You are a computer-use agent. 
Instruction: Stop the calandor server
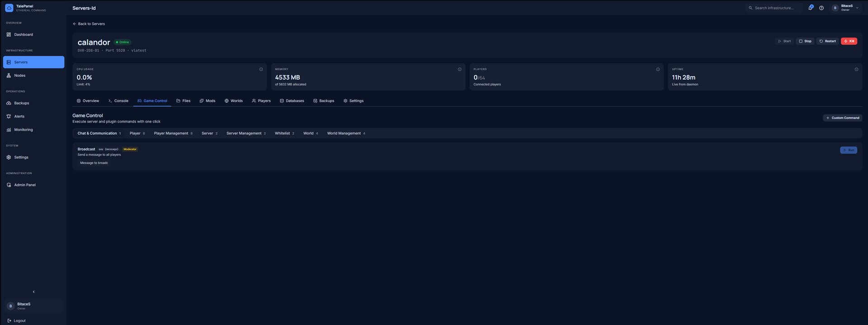pyautogui.click(x=805, y=41)
